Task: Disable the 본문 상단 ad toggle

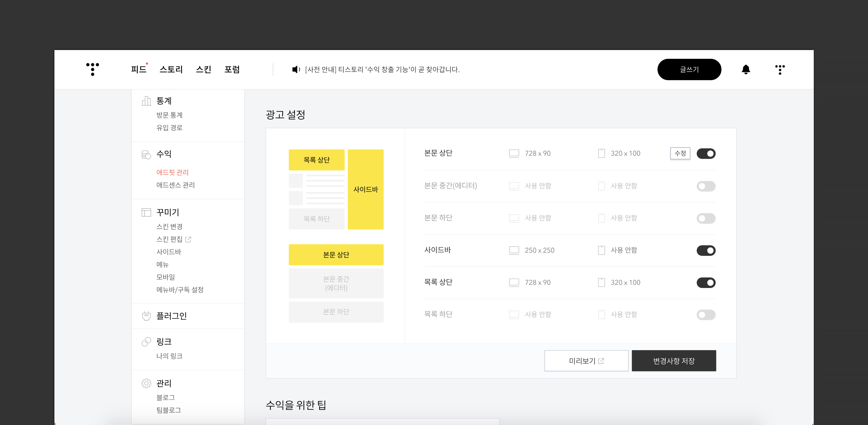Action: tap(706, 154)
